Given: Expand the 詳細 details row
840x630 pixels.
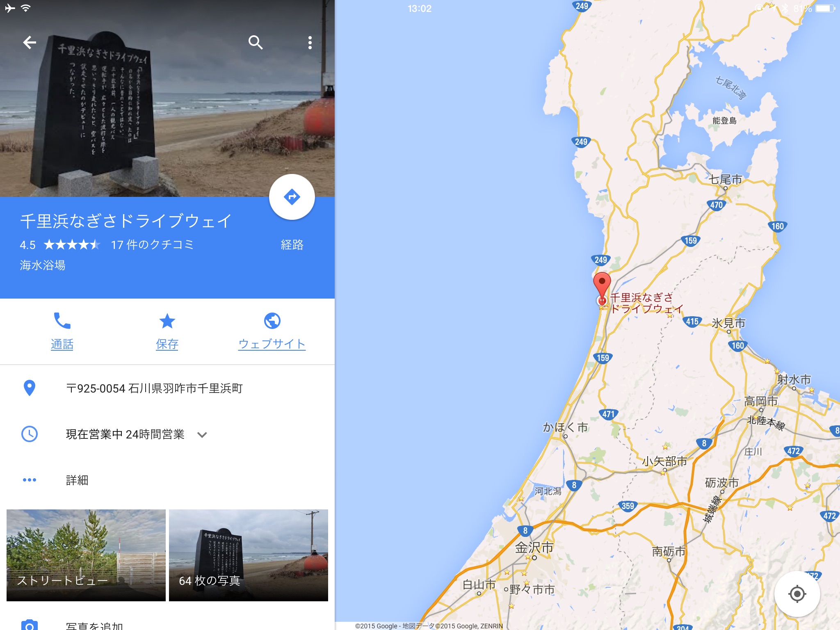Looking at the screenshot, I should (167, 480).
